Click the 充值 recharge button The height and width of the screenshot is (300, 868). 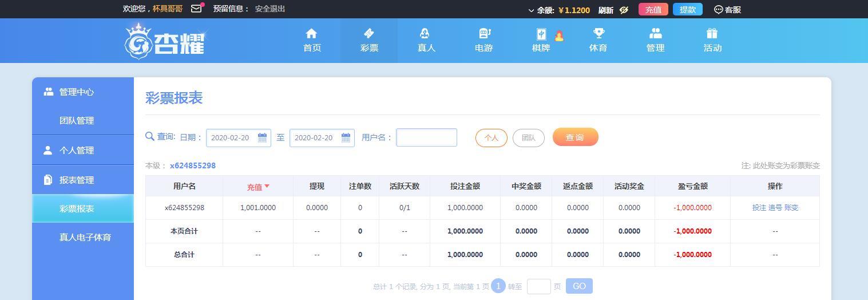653,9
